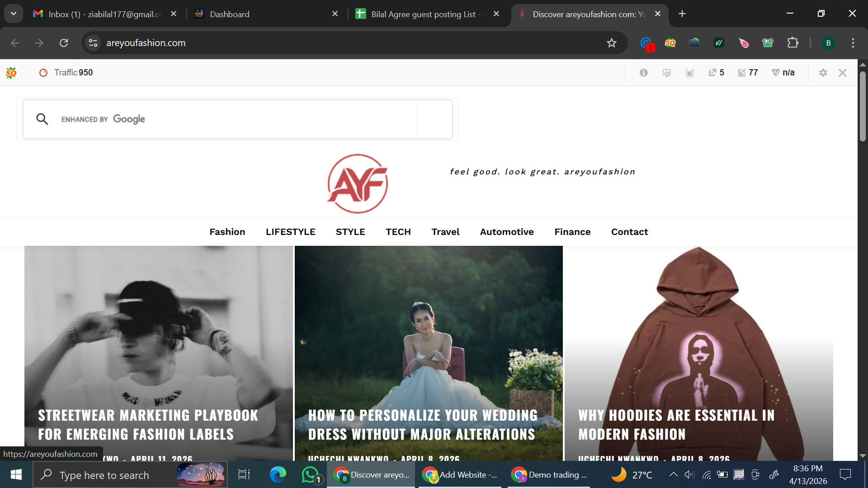Click SEOquake internal links count 77
Screen dimensions: 868x488
(x=748, y=73)
